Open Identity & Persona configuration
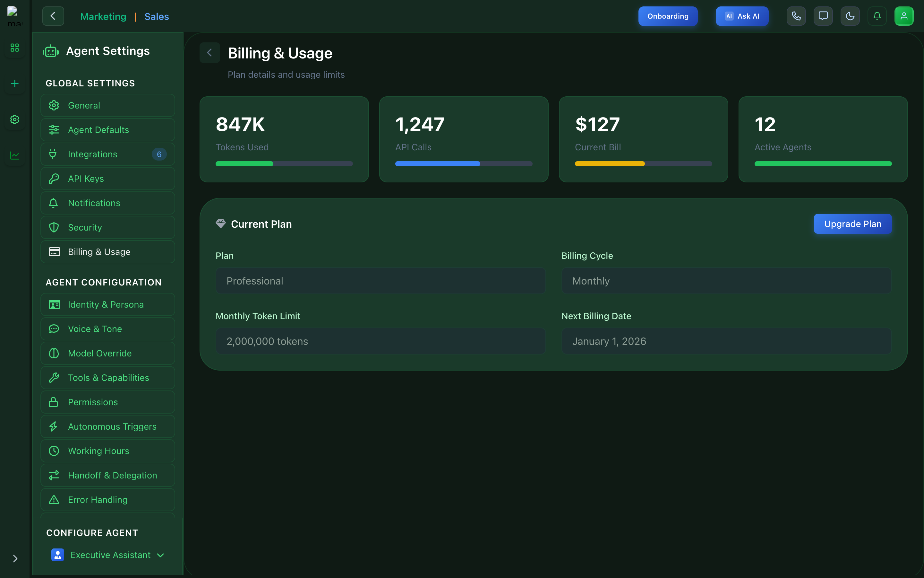 [108, 305]
